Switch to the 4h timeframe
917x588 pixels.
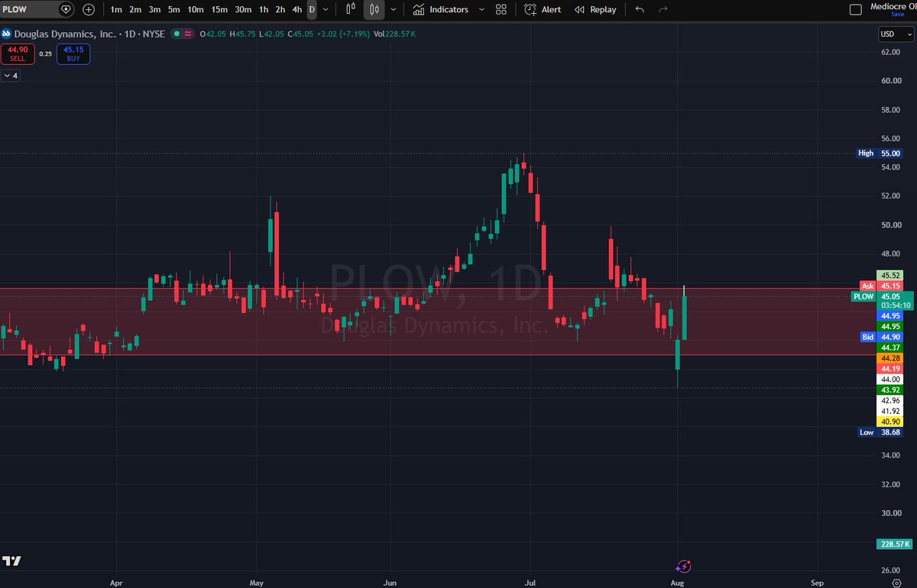click(297, 9)
